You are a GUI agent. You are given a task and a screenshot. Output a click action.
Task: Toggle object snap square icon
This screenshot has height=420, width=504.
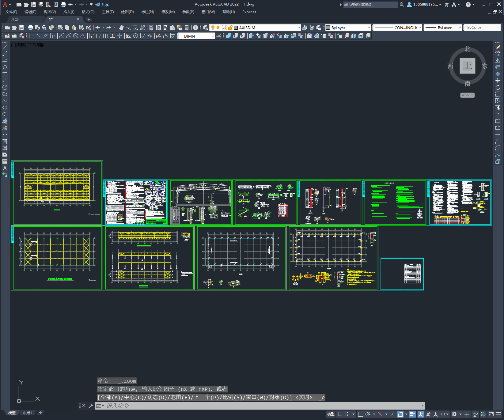400,414
